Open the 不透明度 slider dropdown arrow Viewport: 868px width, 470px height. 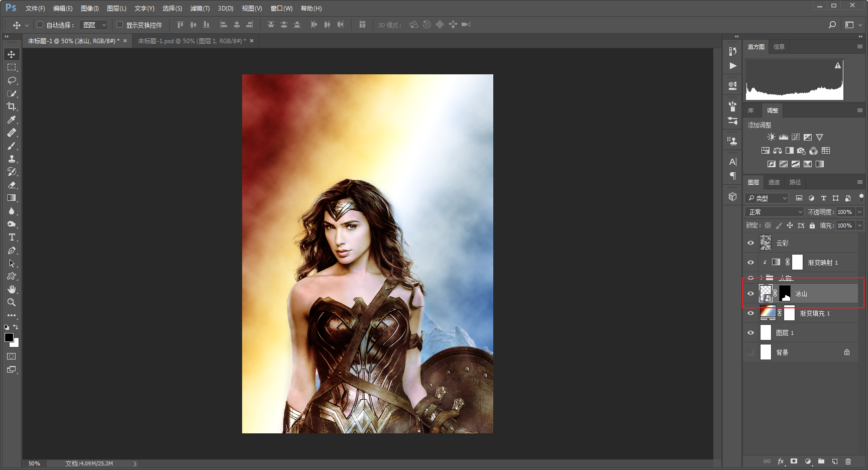(859, 212)
